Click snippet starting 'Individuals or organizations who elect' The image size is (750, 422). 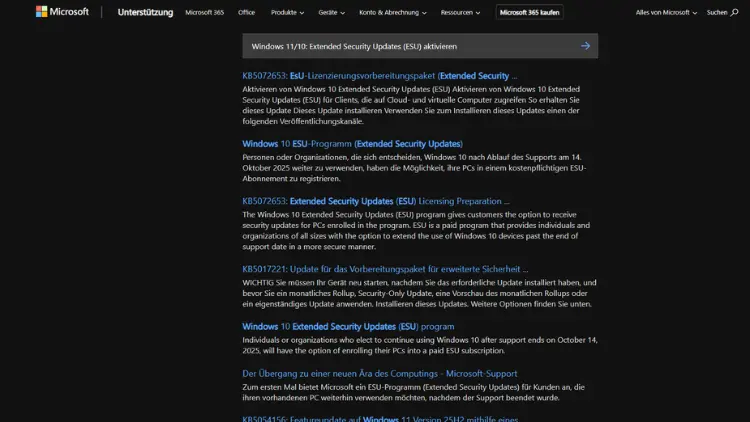(420, 345)
